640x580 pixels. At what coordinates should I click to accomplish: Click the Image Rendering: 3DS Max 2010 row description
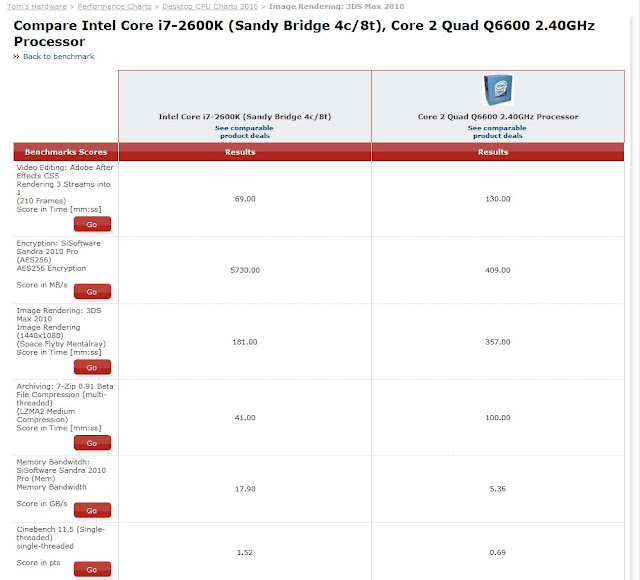tap(61, 331)
